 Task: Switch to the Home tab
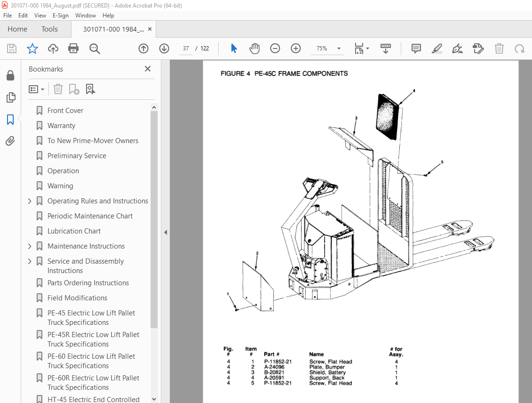17,29
